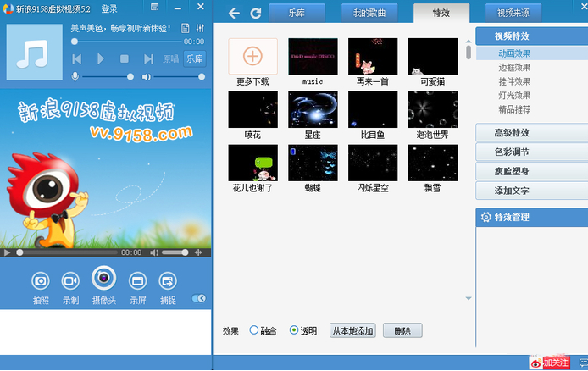Image resolution: width=588 pixels, height=371 pixels.
Task: Select 挂件效果 category
Action: click(x=514, y=81)
